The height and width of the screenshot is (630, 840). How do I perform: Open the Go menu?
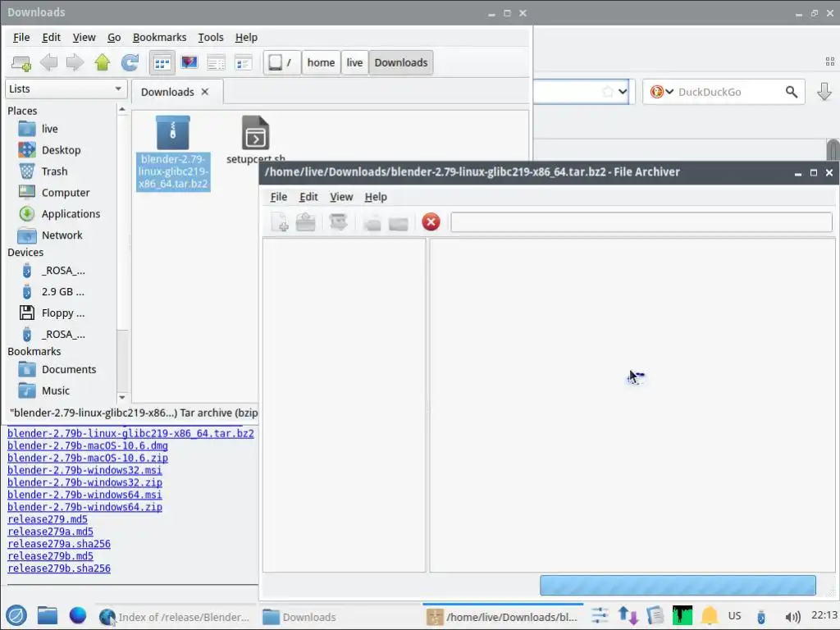click(114, 38)
